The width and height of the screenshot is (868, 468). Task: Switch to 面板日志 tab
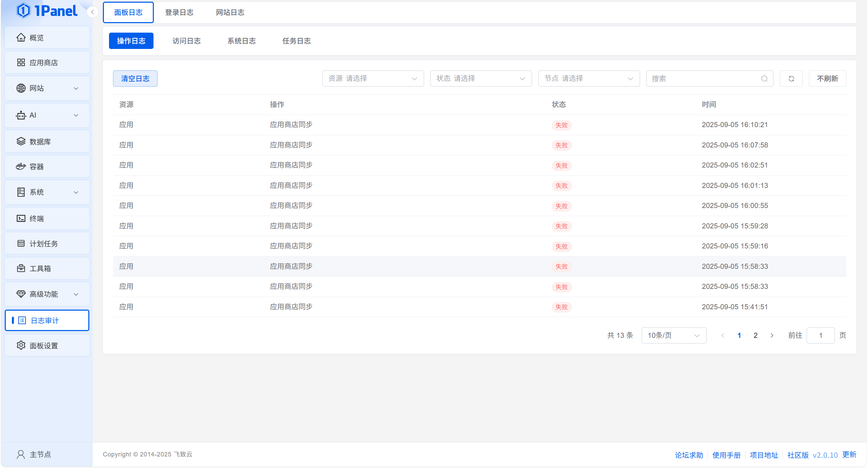click(x=128, y=13)
